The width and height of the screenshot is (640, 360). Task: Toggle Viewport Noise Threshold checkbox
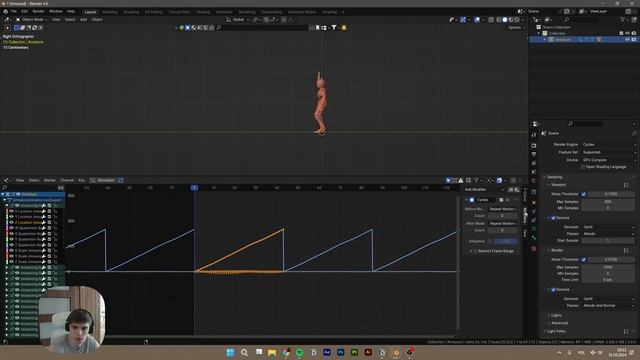click(x=584, y=194)
